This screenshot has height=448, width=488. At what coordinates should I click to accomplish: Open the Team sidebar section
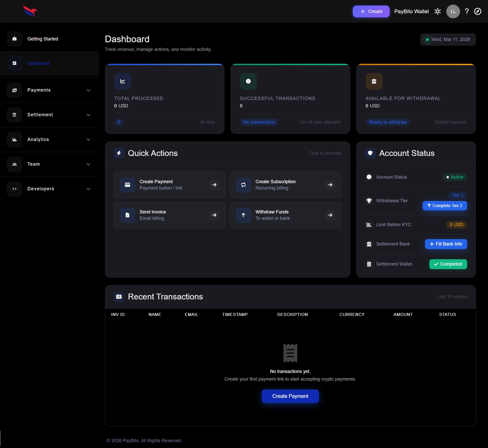[50, 164]
